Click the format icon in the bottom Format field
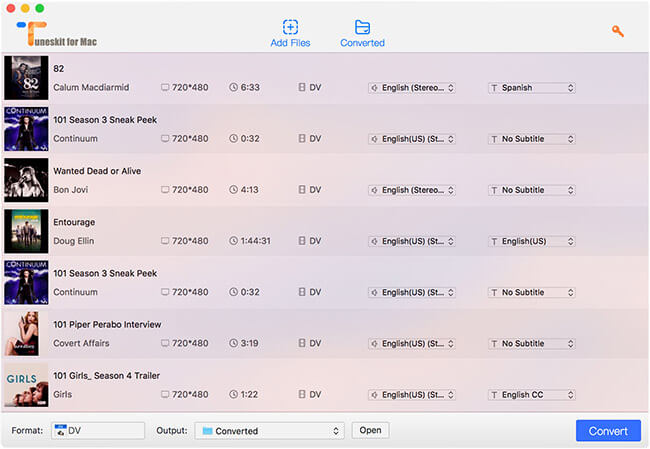 tap(61, 430)
